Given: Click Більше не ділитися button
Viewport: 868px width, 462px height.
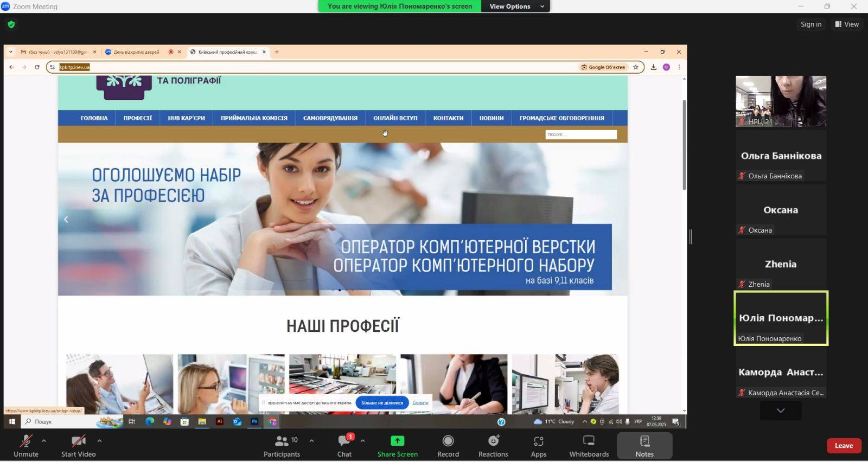Looking at the screenshot, I should tap(382, 402).
